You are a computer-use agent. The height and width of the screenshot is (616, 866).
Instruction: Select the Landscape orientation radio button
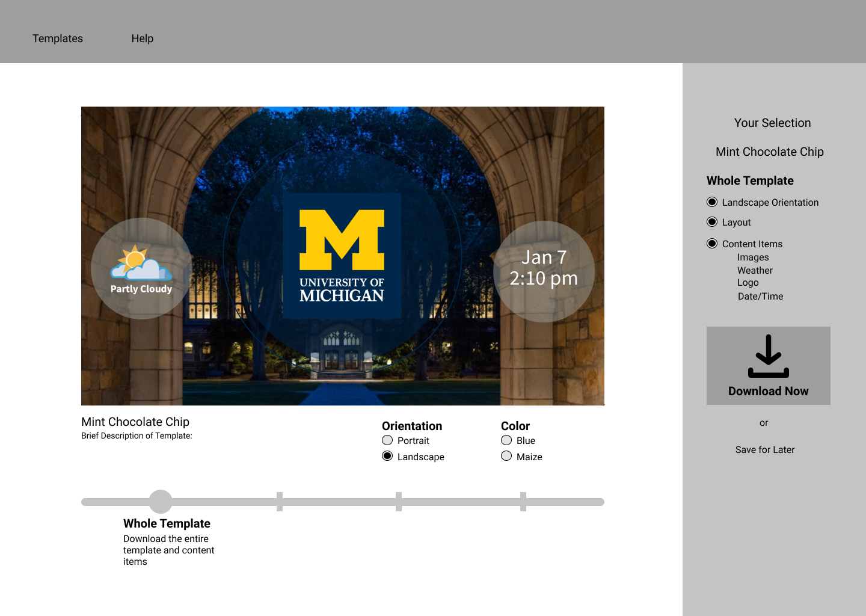tap(387, 456)
